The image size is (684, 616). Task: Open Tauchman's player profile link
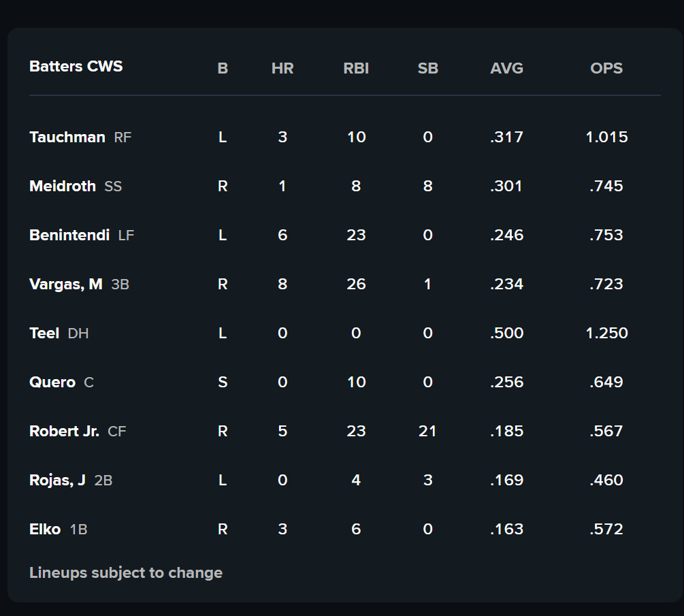pos(67,137)
